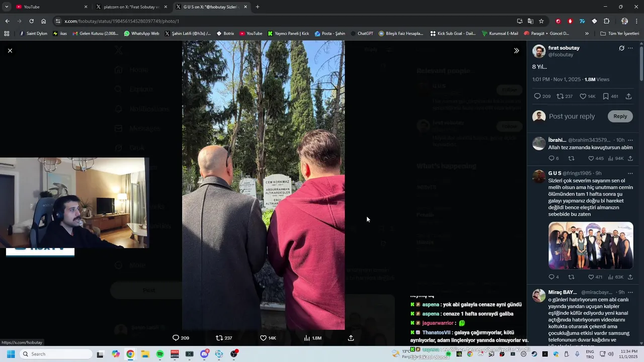Open the Chrome apps grid icon
Screen dimensions: 644x362
point(7,34)
